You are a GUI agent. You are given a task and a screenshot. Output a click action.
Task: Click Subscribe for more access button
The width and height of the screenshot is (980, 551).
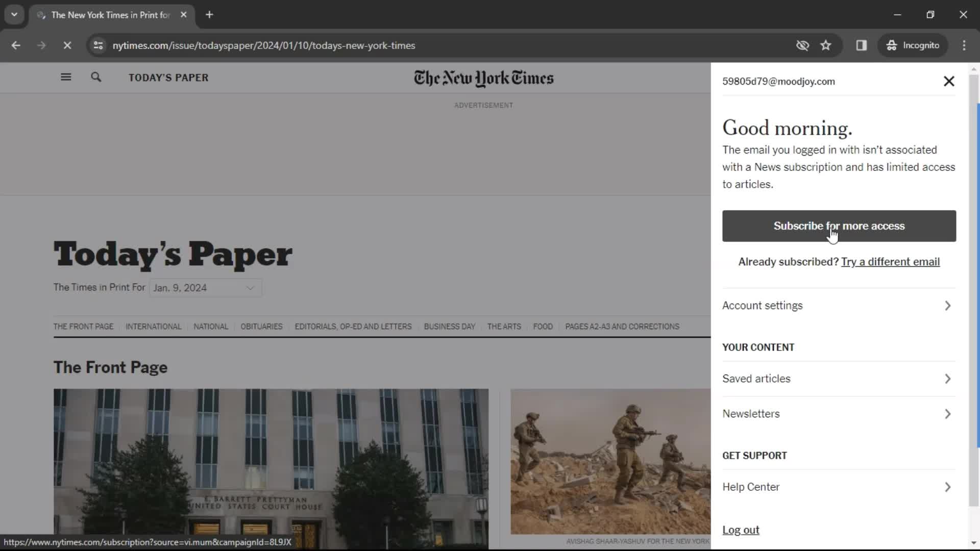click(839, 226)
